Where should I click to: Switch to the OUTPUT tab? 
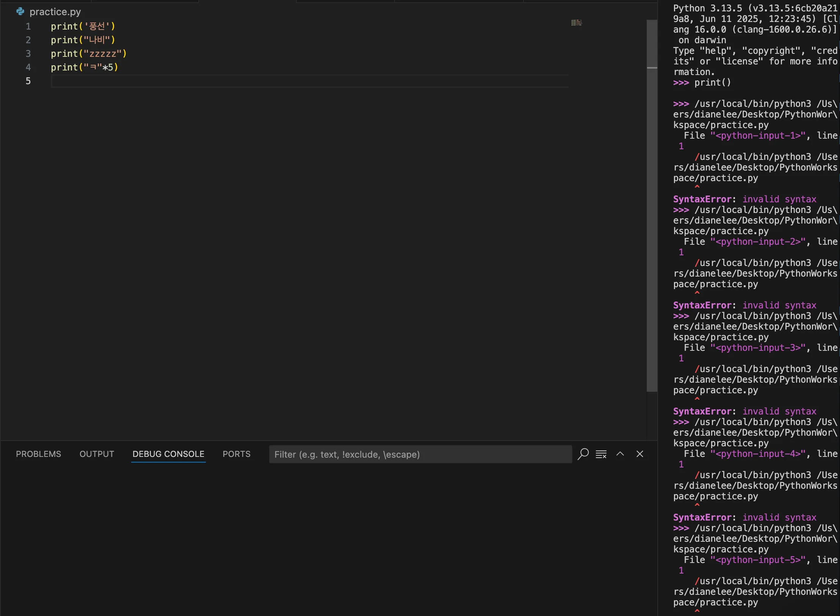click(97, 454)
